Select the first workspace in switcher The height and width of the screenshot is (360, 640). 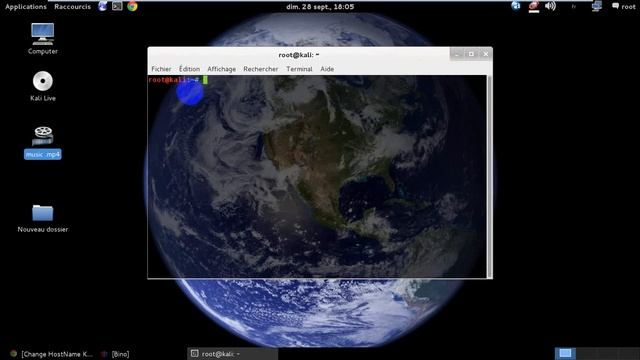point(565,353)
